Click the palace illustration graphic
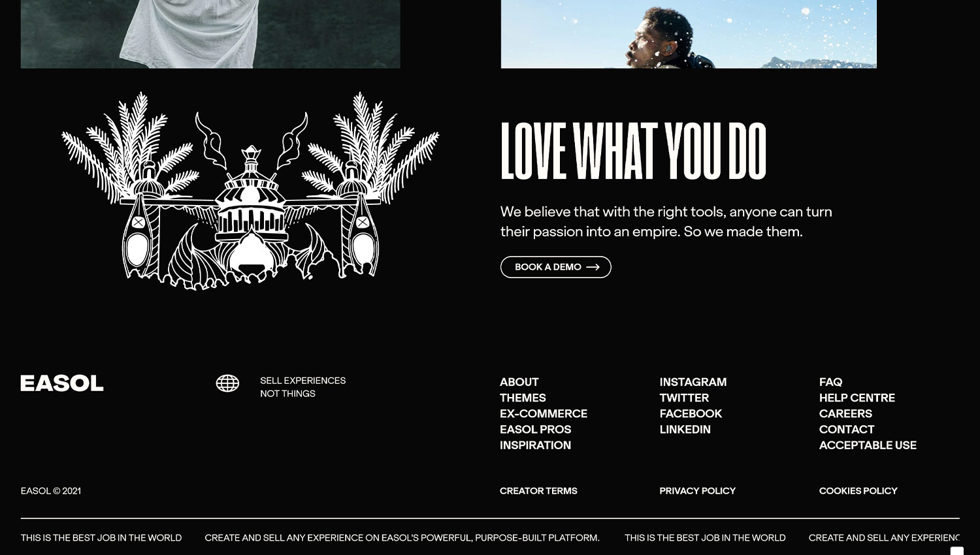 [250, 191]
